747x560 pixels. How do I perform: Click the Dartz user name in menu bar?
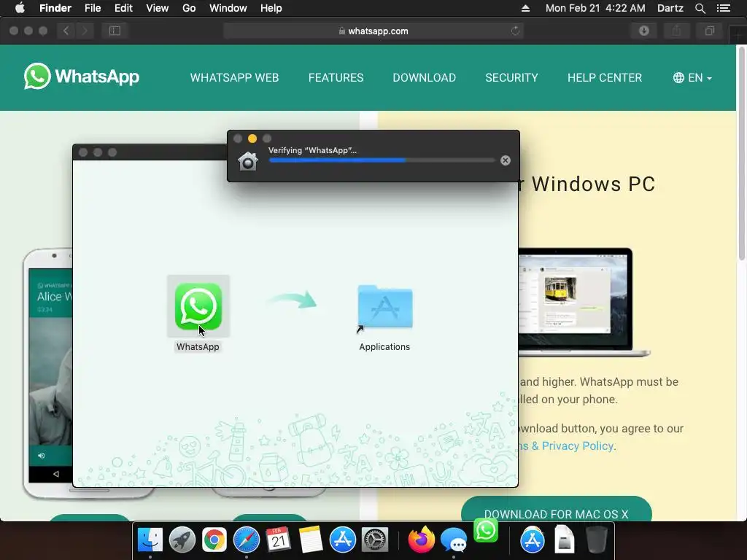pyautogui.click(x=670, y=8)
